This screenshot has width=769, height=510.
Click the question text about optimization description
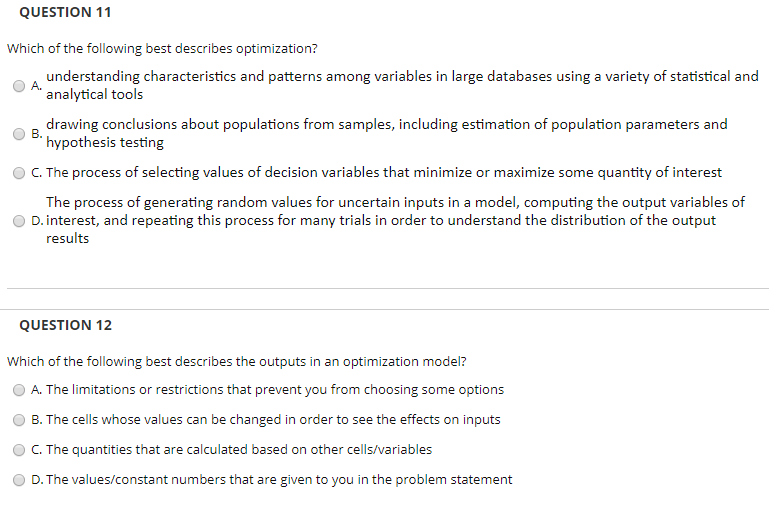click(162, 49)
